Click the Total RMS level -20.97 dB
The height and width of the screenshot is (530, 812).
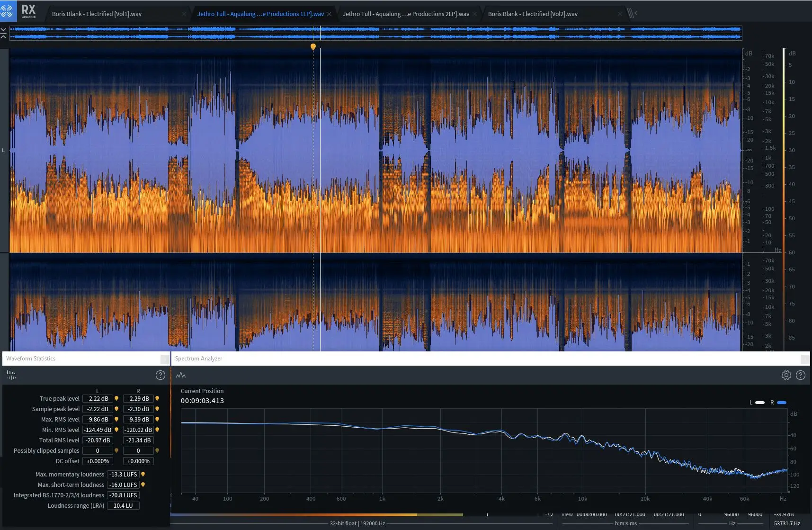(98, 440)
